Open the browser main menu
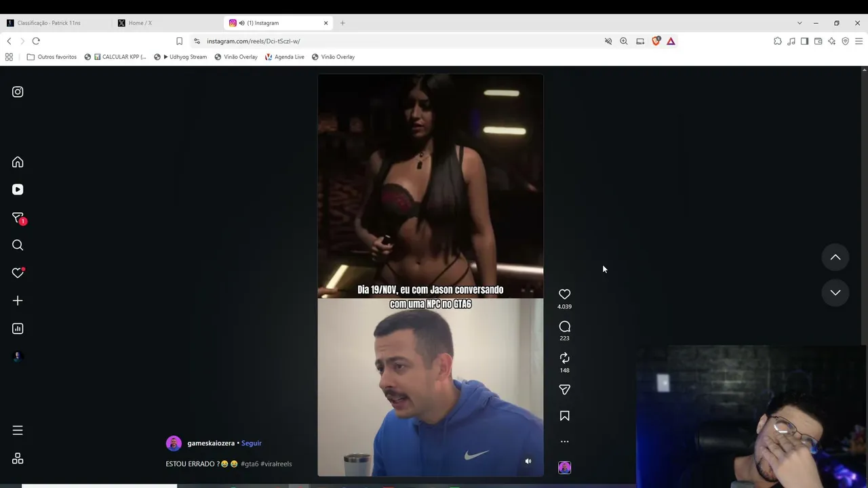This screenshot has height=488, width=868. coord(859,41)
